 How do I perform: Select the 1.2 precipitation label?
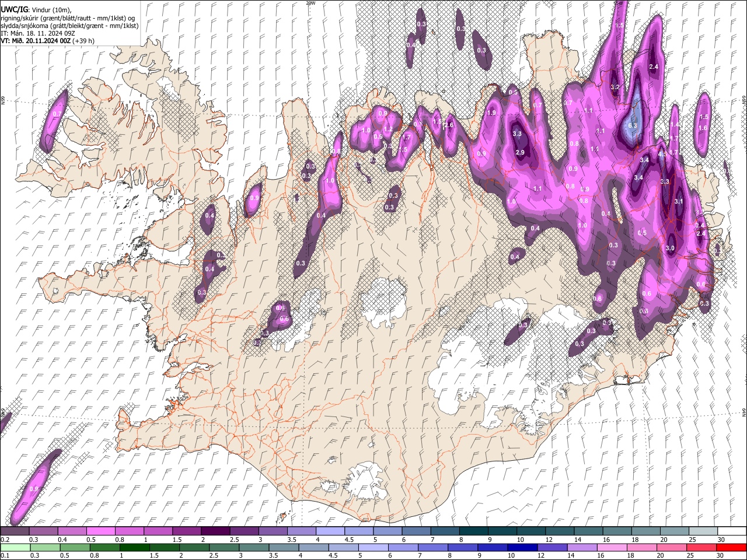(x=388, y=129)
